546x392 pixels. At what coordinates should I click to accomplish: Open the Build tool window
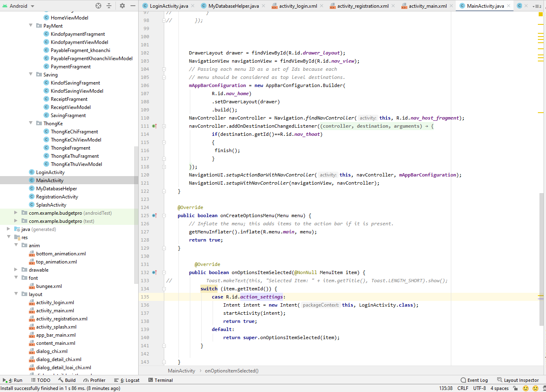[67, 380]
